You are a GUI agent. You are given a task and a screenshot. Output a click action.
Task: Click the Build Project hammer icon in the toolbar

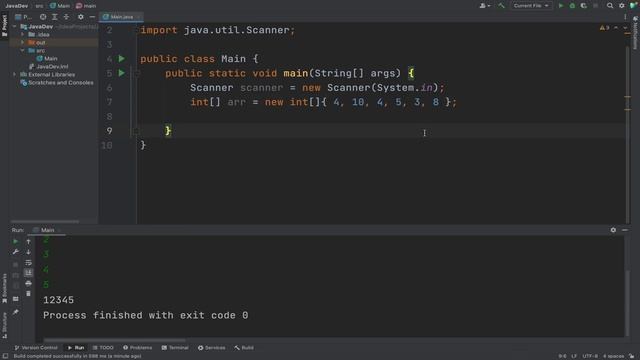501,6
